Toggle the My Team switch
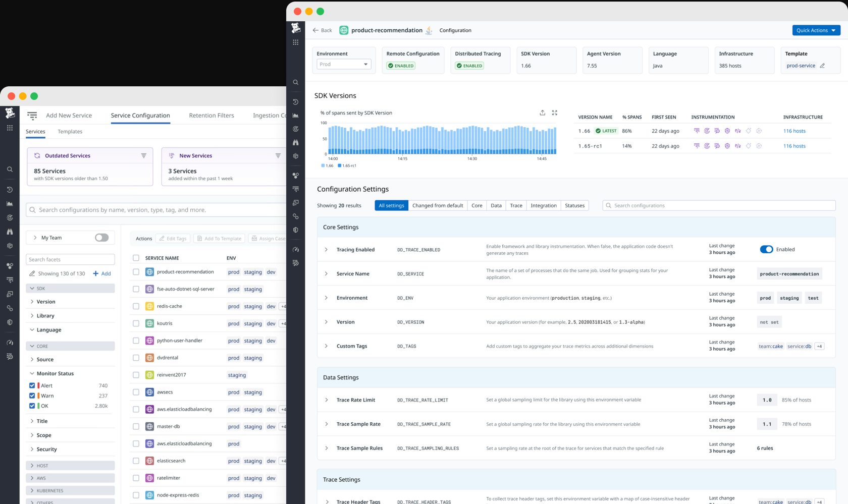This screenshot has width=848, height=504. pyautogui.click(x=101, y=238)
